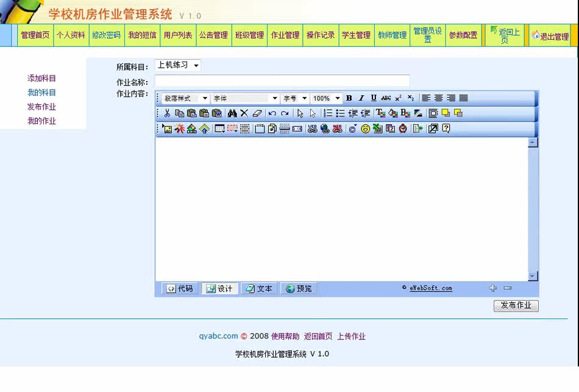Click the help question mark icon
The width and height of the screenshot is (579, 392).
(446, 129)
